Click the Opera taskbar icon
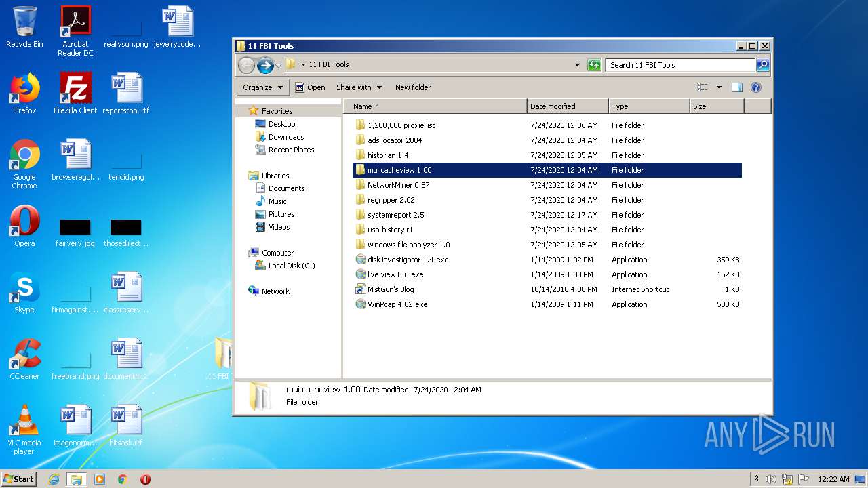The height and width of the screenshot is (488, 868). [145, 479]
